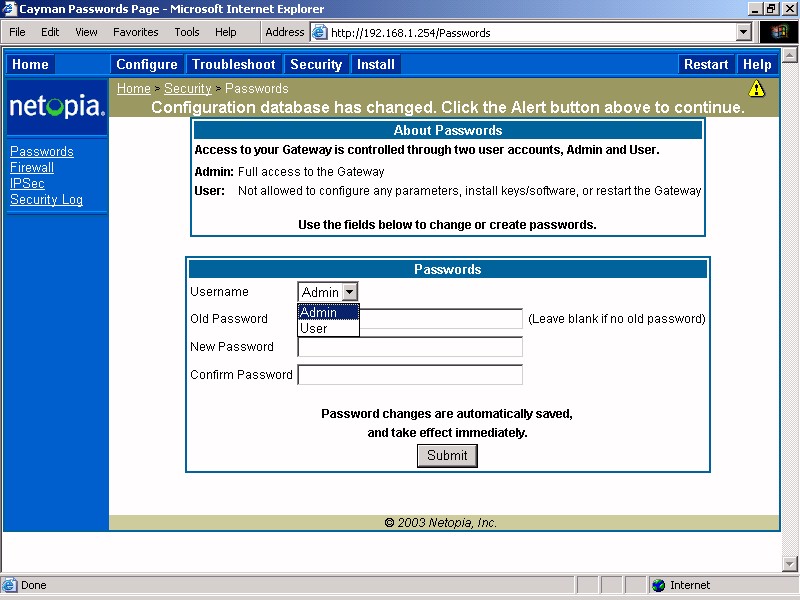Click the Configuration database has changed message

447,107
